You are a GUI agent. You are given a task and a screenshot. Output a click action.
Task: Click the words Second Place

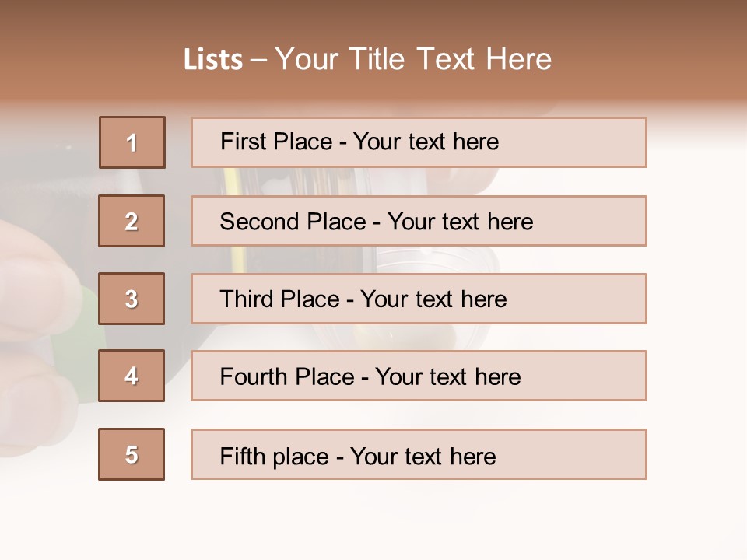[x=292, y=222]
